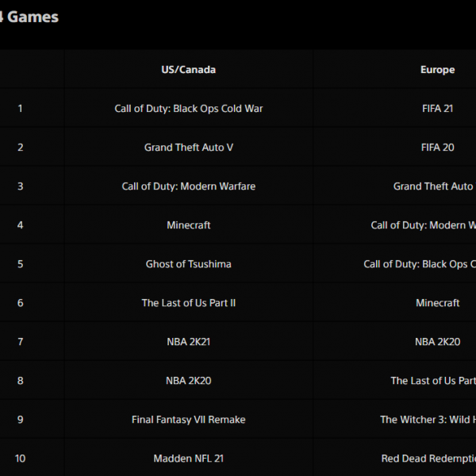Screen dimensions: 476x476
Task: Select Final Fantasy VII Remake entry
Action: tap(189, 419)
